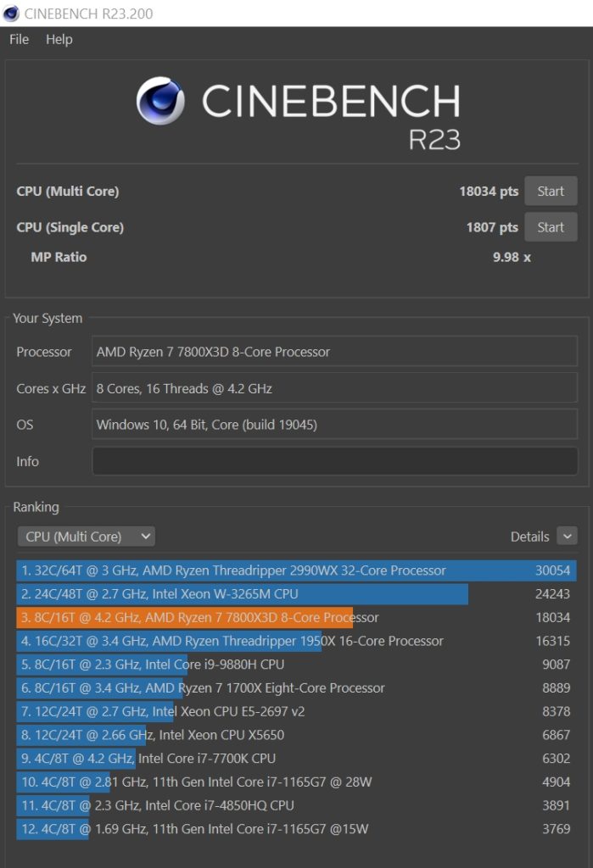Screen dimensions: 593x868
Task: Select highlighted row 3 Ryzen 7 7800X3D
Action: [297, 617]
